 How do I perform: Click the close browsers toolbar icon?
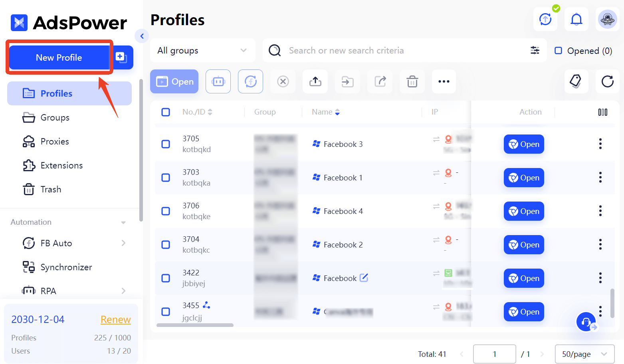pos(283,81)
